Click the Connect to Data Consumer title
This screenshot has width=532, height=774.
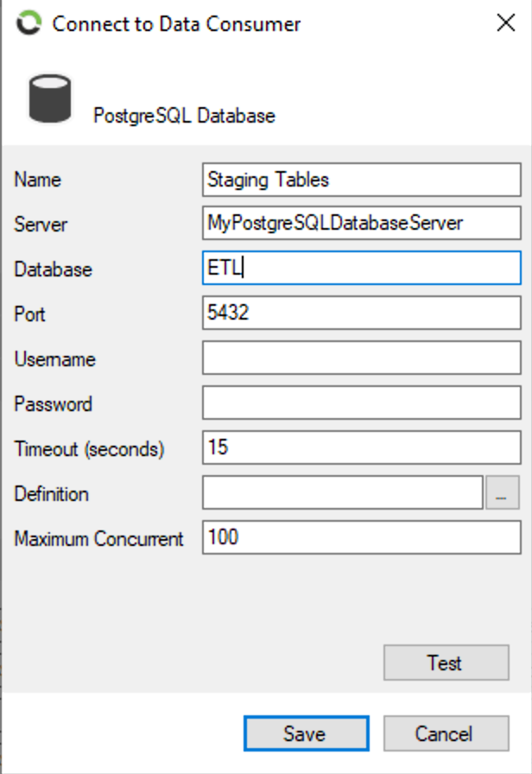coord(176,23)
